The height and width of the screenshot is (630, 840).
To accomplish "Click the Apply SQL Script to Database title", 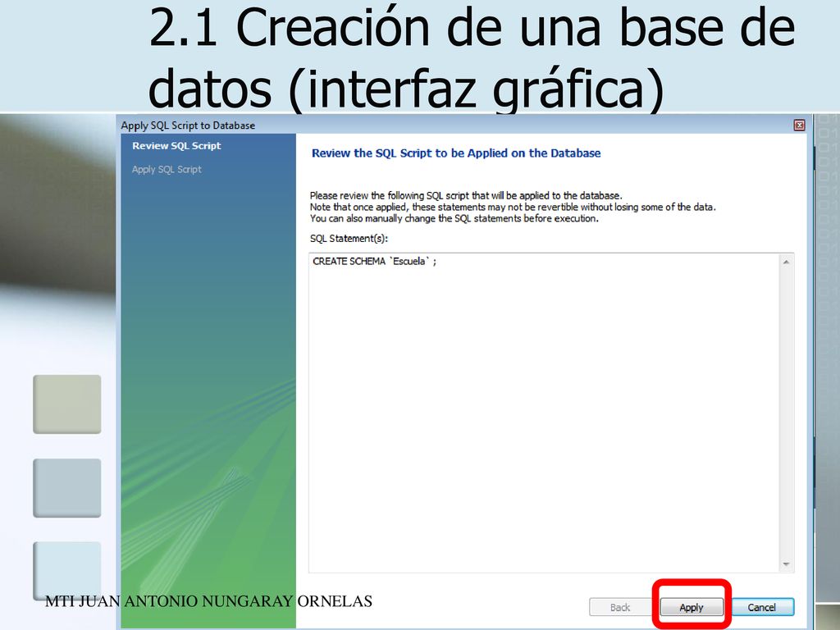I will [188, 126].
